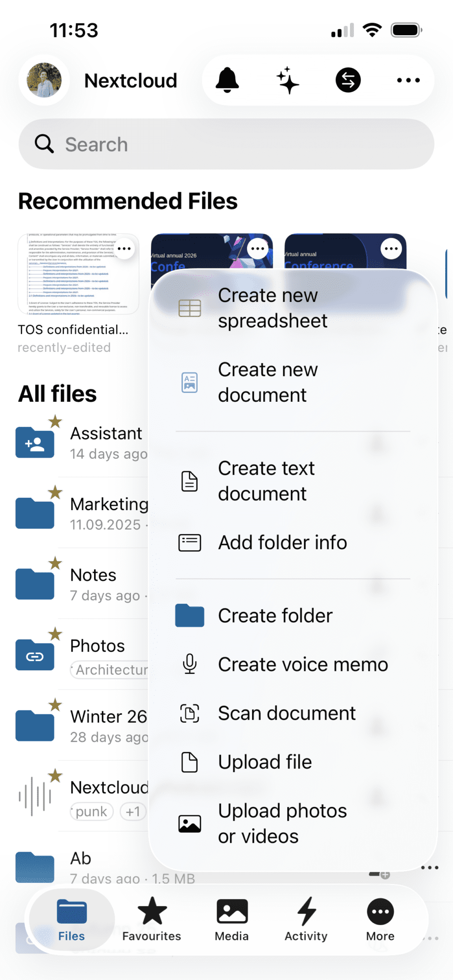Tap the user profile avatar
The height and width of the screenshot is (980, 453).
(x=44, y=80)
